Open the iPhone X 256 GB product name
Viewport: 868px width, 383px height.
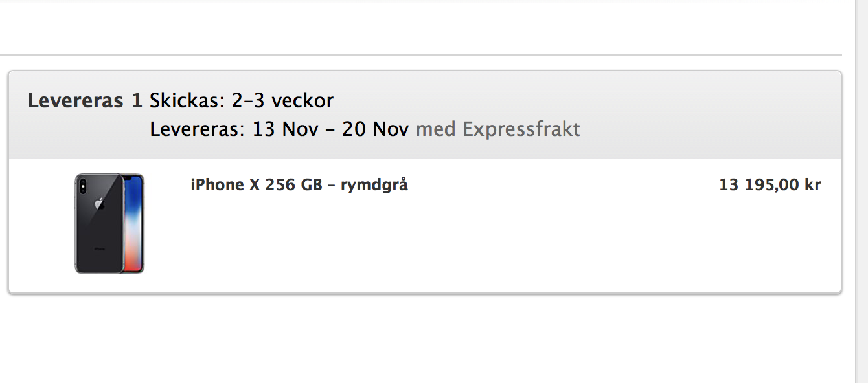[x=256, y=185]
